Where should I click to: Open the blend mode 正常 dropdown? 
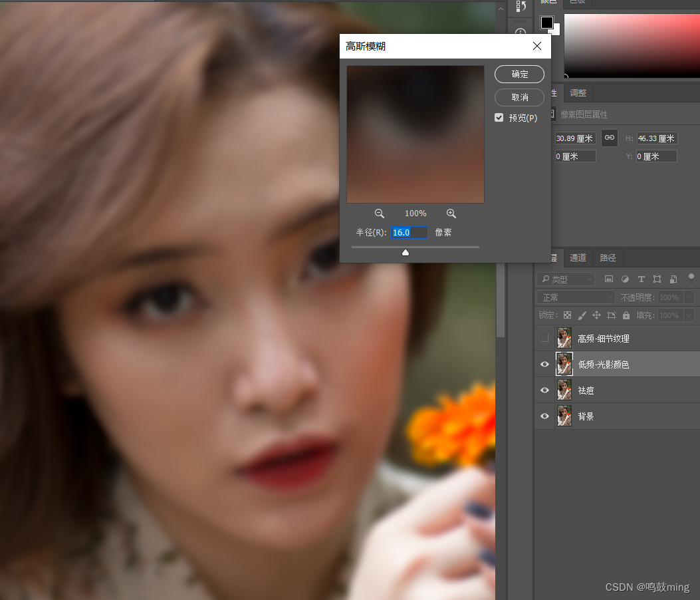click(x=576, y=297)
